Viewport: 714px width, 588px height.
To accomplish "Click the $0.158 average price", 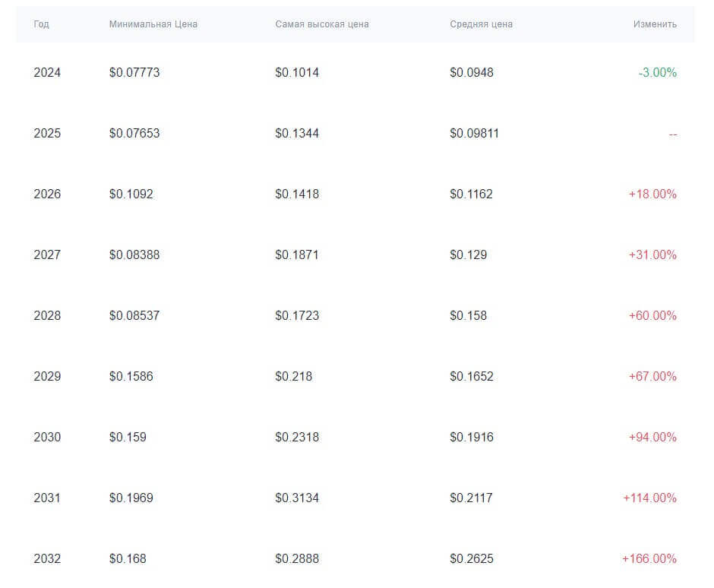I will coord(468,316).
